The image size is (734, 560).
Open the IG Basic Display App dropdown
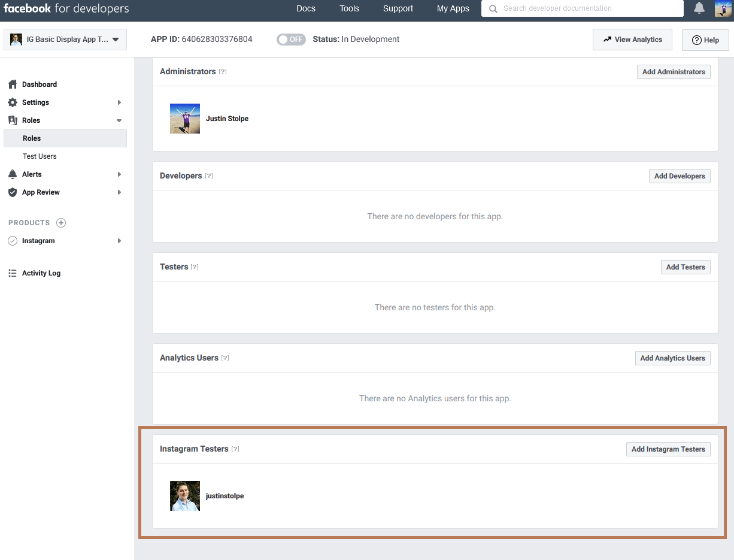65,40
